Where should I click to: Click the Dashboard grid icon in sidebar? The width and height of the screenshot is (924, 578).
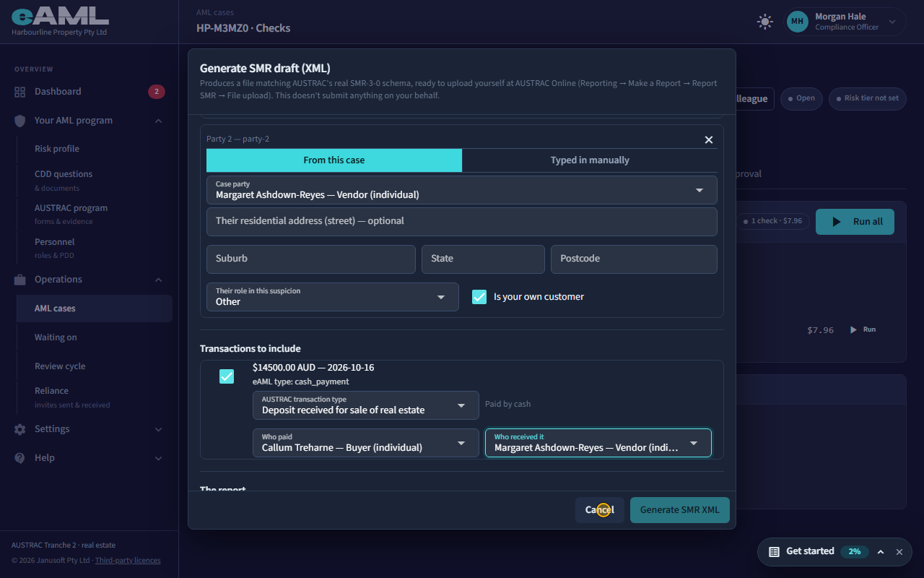19,92
